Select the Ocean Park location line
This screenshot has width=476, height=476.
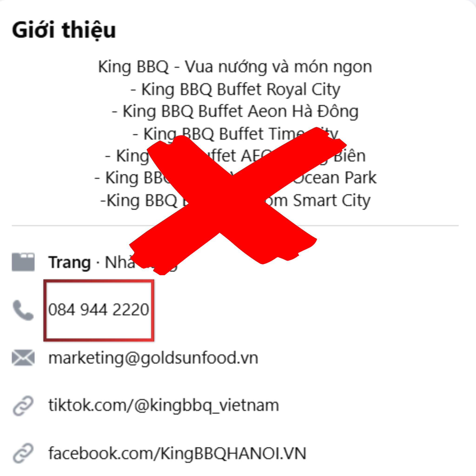(235, 178)
